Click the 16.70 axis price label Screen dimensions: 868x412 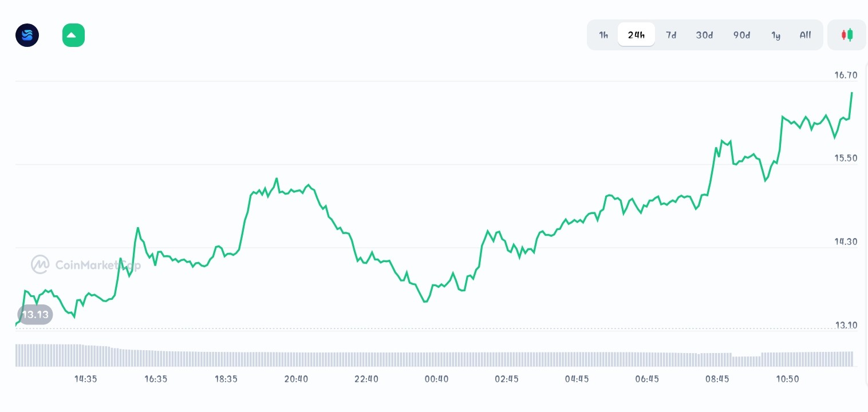846,75
